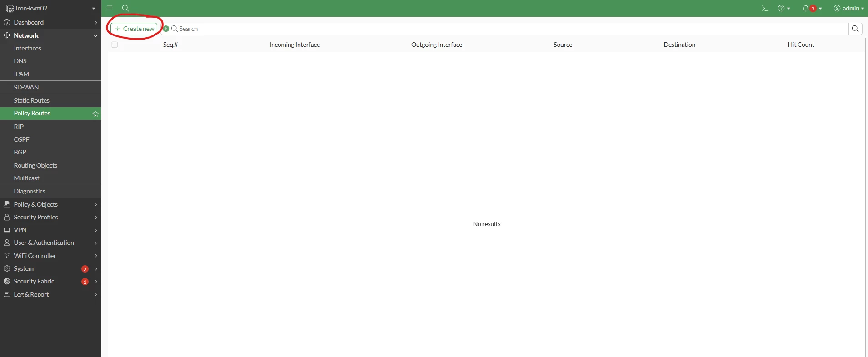The height and width of the screenshot is (357, 868).
Task: Open the notifications bell with 3 alerts
Action: click(x=812, y=8)
